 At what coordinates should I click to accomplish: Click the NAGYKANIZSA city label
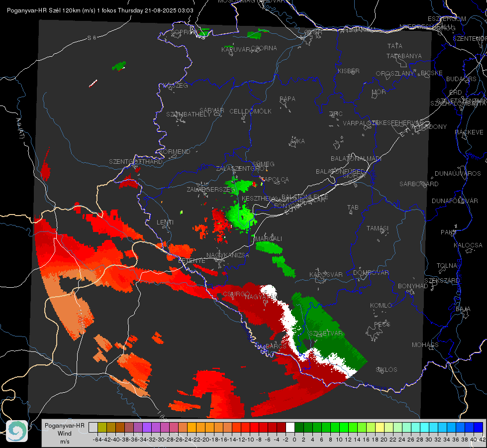coord(228,255)
